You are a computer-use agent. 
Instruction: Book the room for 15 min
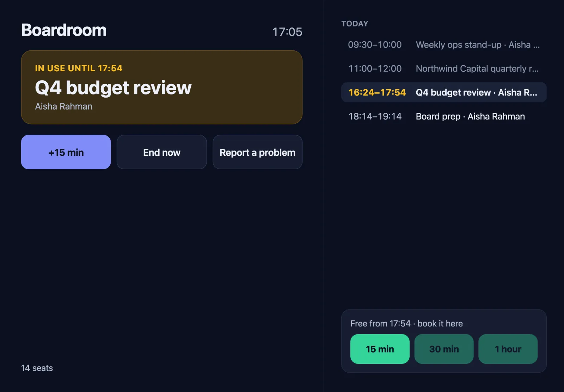coord(380,349)
